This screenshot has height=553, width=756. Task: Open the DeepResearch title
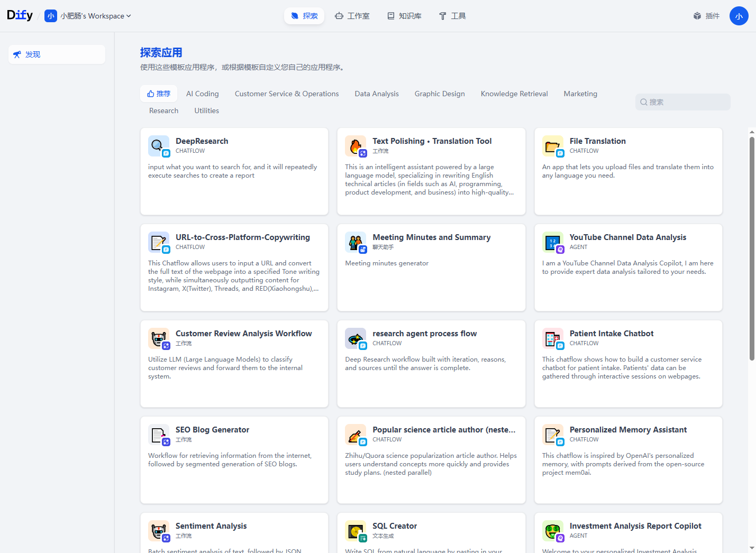point(202,141)
